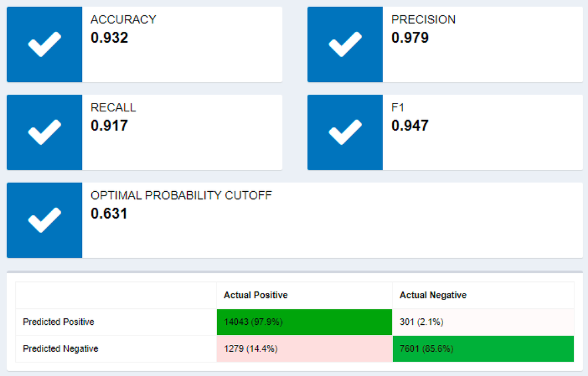The width and height of the screenshot is (588, 376).
Task: Click the true positive cell 14043
Action: coord(304,322)
